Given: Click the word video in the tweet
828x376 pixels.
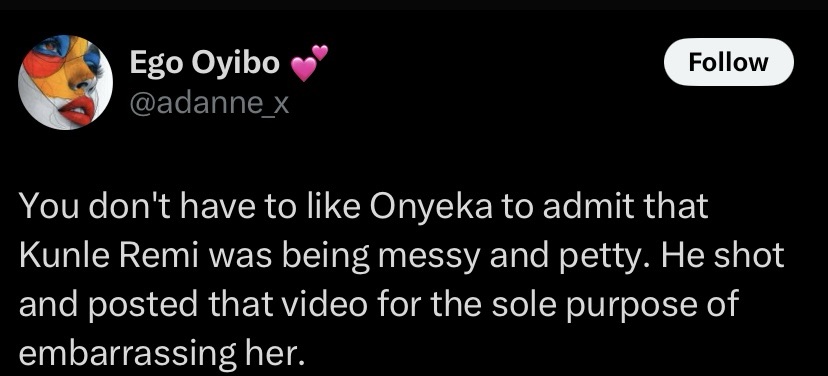Looking at the screenshot, I should tap(324, 304).
